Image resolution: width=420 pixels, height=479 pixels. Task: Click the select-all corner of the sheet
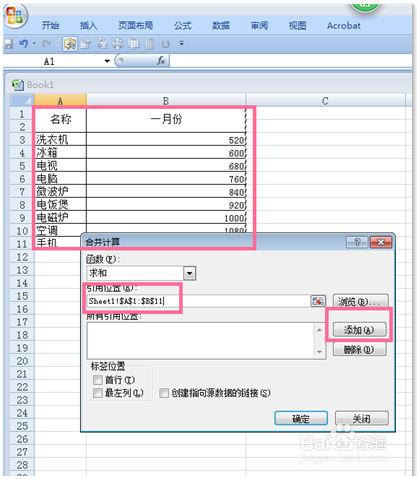22,100
